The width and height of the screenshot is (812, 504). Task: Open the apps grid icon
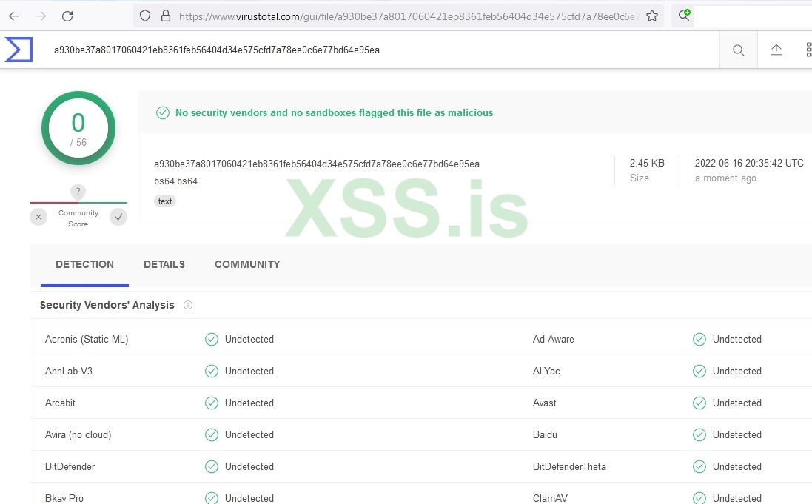click(808, 50)
